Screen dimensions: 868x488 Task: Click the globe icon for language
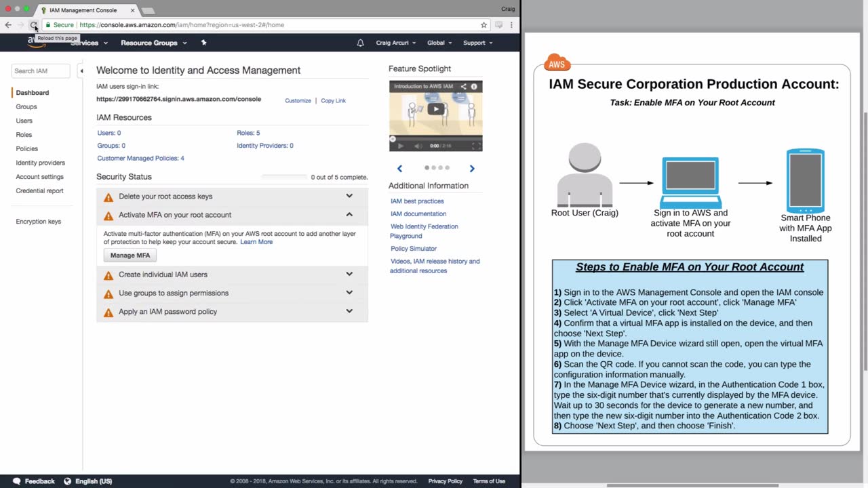[x=67, y=481]
